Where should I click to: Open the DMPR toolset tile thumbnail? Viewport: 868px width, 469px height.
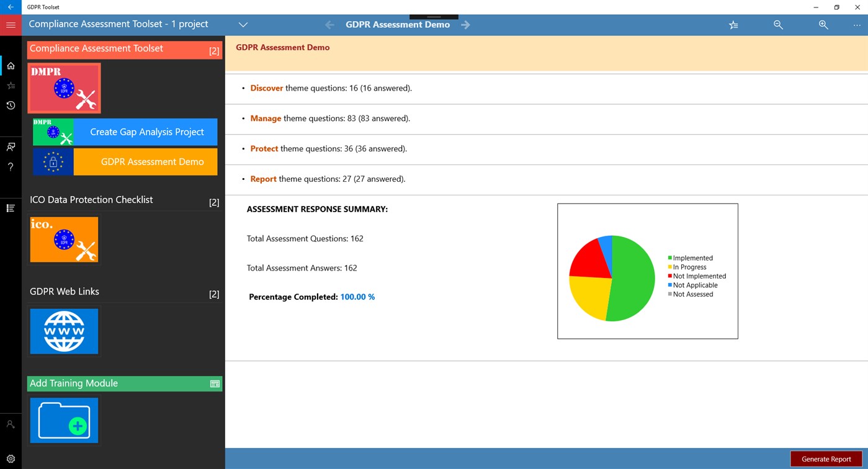click(64, 87)
